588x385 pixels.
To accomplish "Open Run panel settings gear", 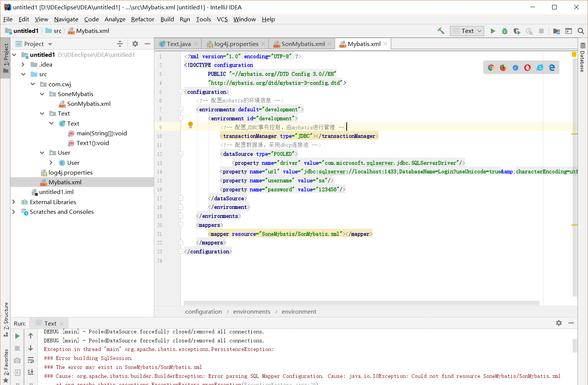I will (x=559, y=323).
